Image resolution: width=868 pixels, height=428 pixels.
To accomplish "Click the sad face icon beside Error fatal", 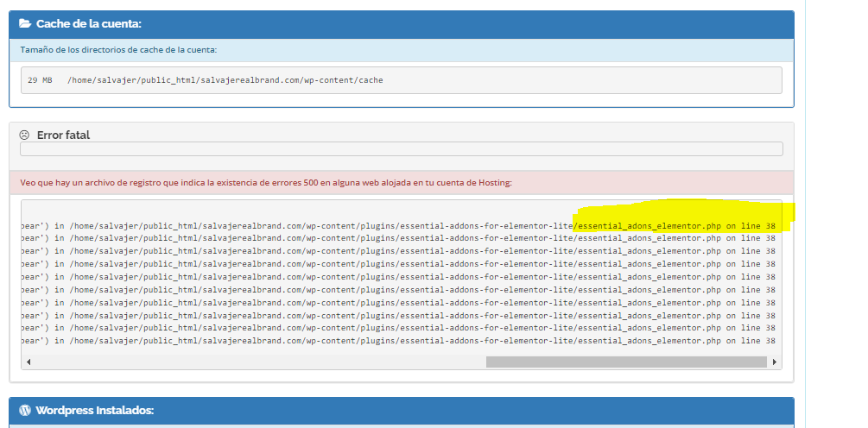I will tap(24, 135).
